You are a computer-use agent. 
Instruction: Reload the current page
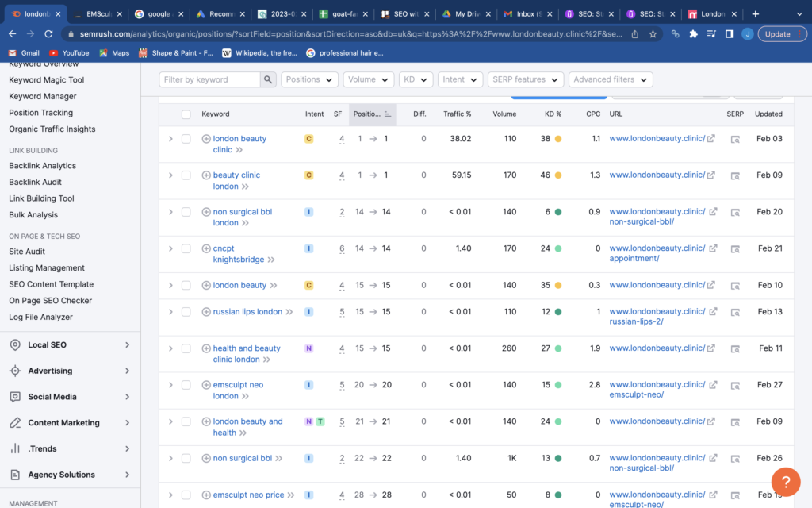tap(48, 33)
